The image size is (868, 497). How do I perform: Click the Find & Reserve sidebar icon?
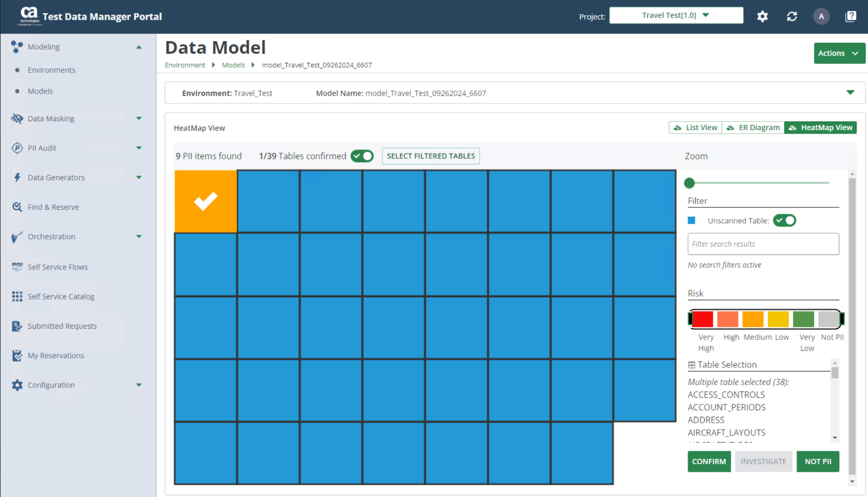[17, 207]
